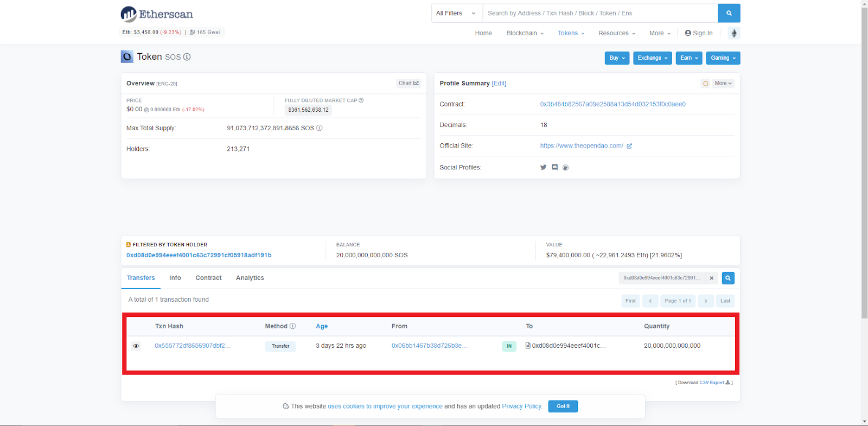Click the gas pump Gwei icon
This screenshot has width=868, height=426.
click(193, 33)
